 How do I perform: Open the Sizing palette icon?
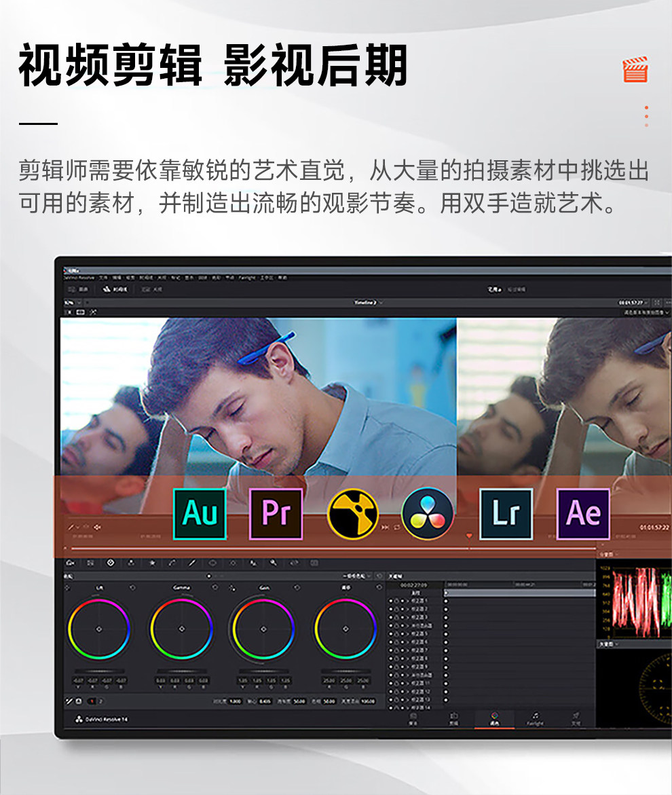[x=293, y=563]
